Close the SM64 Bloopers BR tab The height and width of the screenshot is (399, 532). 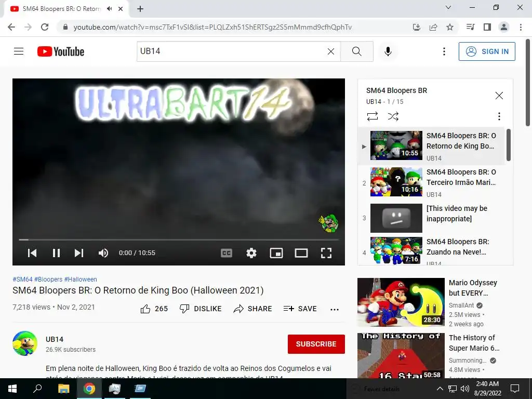[121, 9]
